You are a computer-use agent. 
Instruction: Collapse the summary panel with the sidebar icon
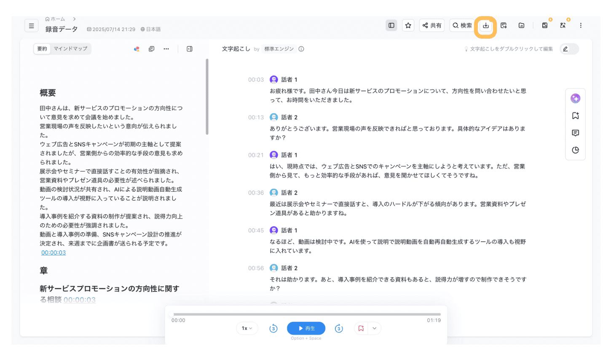tap(190, 49)
